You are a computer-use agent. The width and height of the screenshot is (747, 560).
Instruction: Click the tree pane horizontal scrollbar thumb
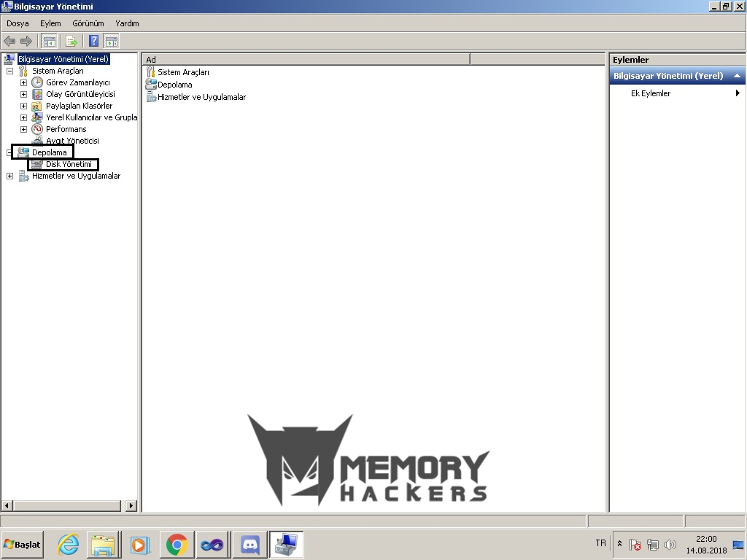pyautogui.click(x=66, y=505)
